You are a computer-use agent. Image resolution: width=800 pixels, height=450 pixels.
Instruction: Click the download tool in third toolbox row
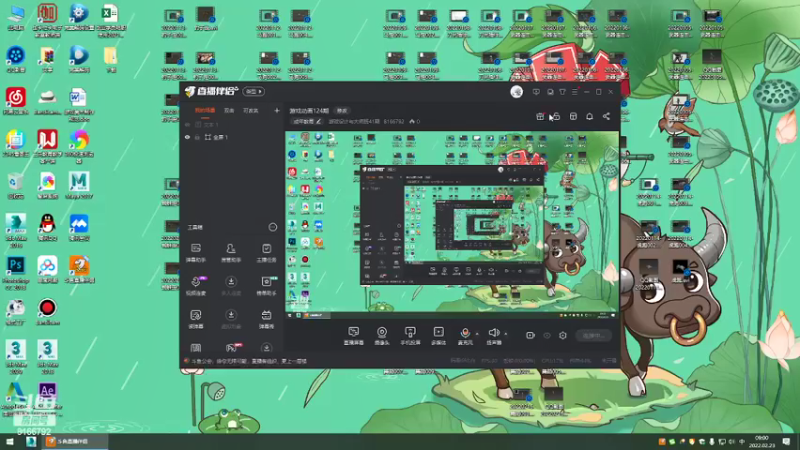(231, 319)
